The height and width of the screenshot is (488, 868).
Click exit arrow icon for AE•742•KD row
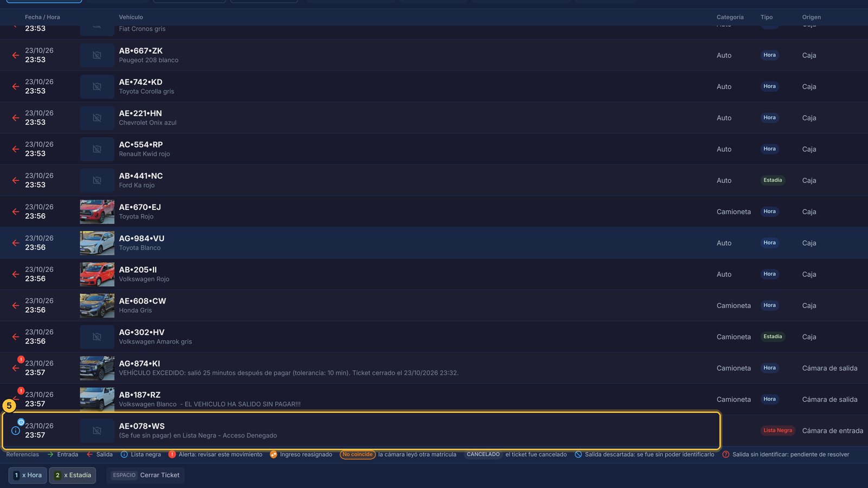pyautogui.click(x=16, y=87)
